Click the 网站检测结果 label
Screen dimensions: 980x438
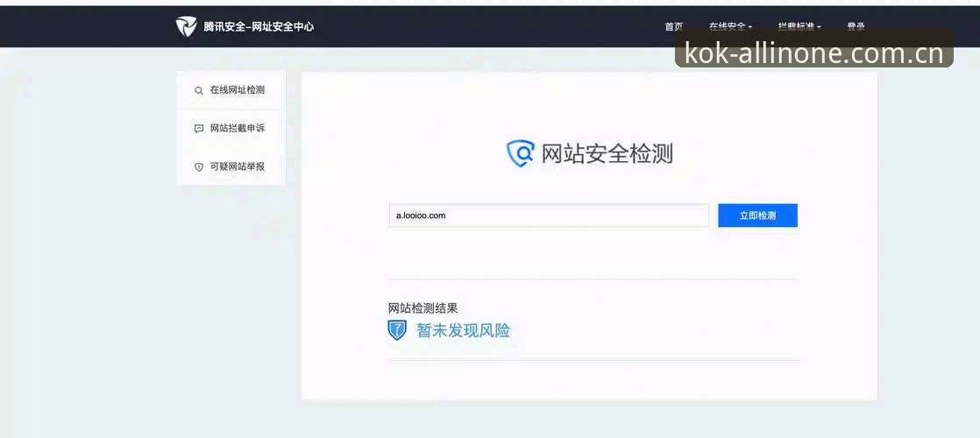click(423, 308)
